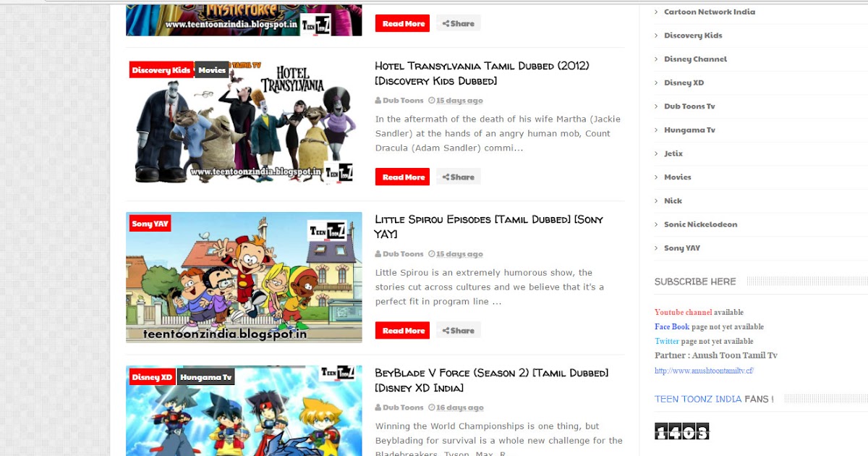868x456 pixels.
Task: Open the BeyBlade V Force thumbnail
Action: point(244,410)
